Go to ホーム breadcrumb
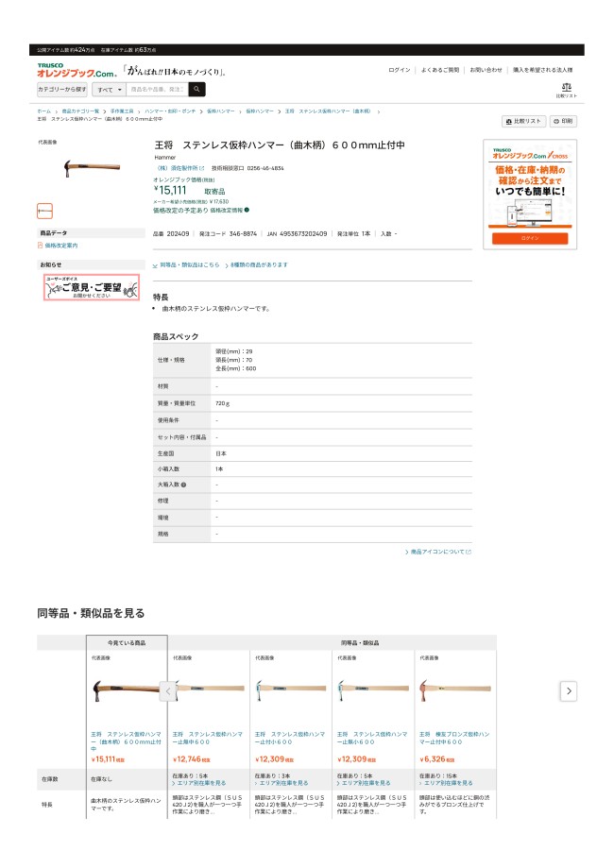Viewport: 614px width, 868px height. 44,111
